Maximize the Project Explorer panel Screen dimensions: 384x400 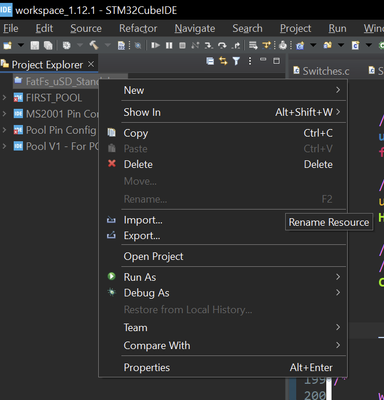[276, 61]
